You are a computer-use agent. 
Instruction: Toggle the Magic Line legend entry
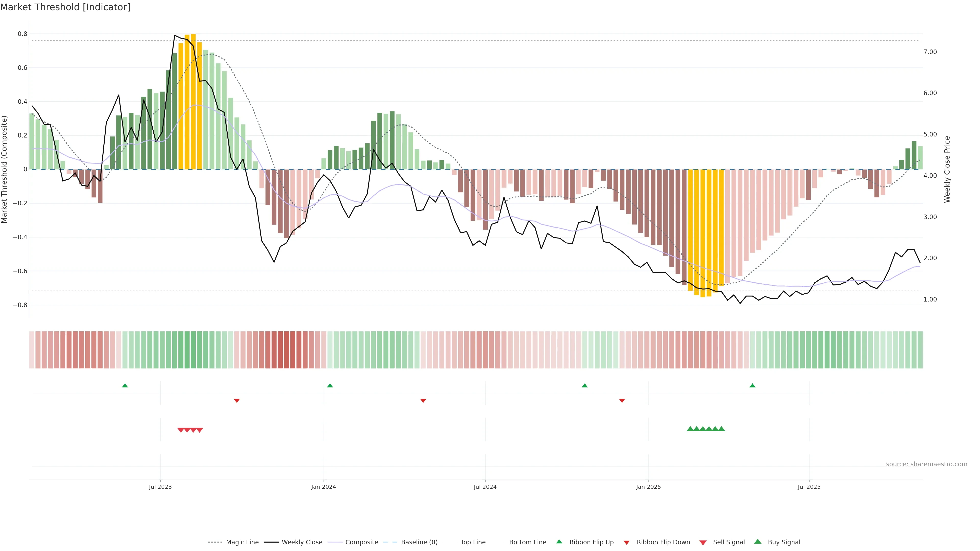coord(242,542)
